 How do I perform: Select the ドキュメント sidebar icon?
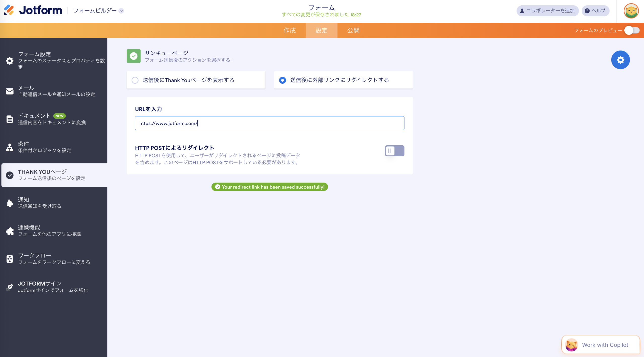pos(10,119)
